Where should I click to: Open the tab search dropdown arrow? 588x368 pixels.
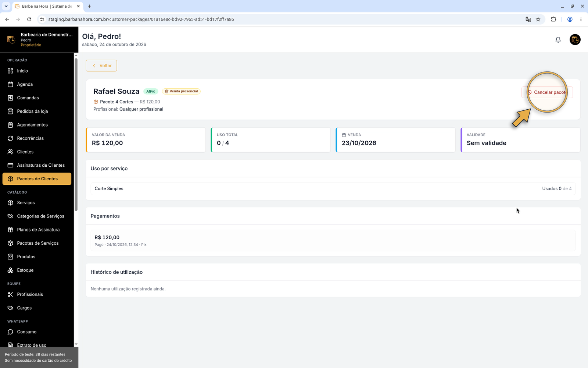coord(6,6)
